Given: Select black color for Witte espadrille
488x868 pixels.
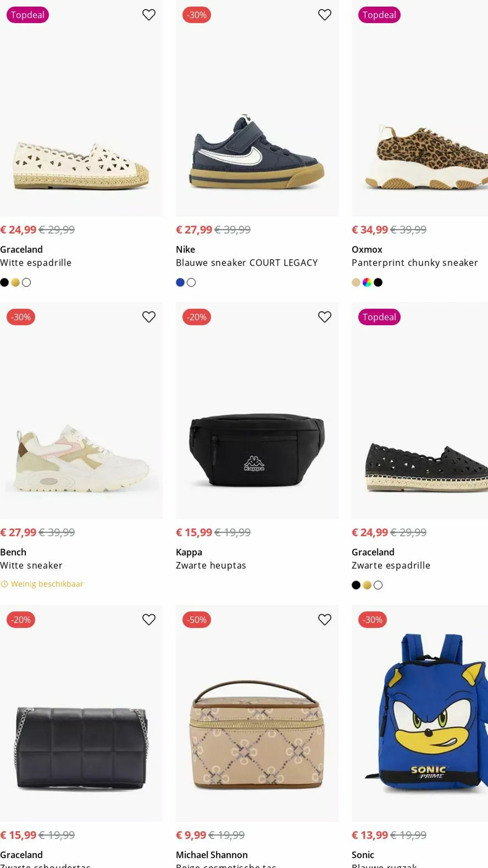Looking at the screenshot, I should pos(4,283).
